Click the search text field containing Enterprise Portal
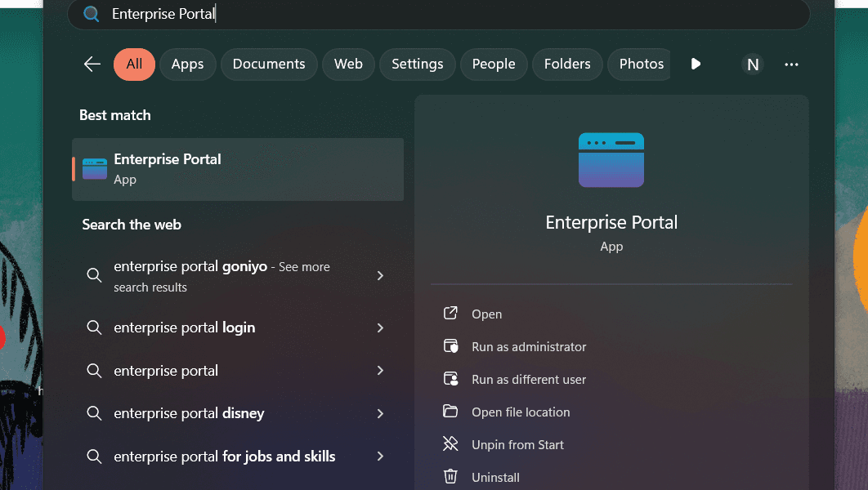 (438, 14)
